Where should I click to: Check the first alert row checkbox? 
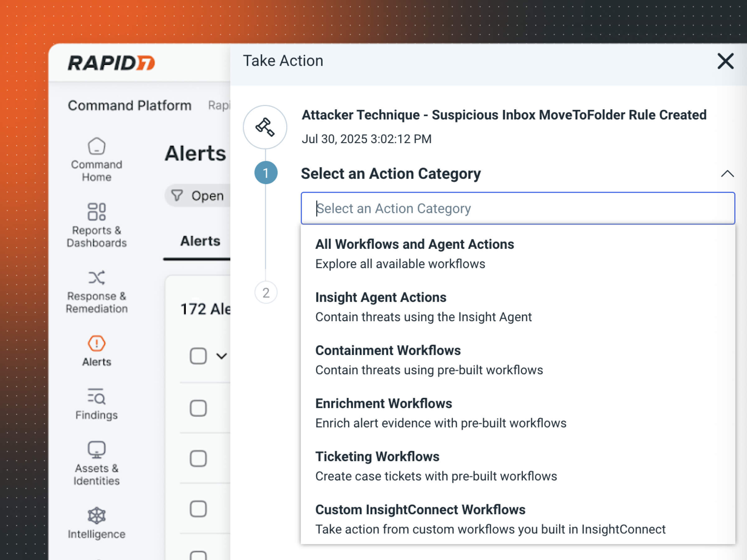198,408
